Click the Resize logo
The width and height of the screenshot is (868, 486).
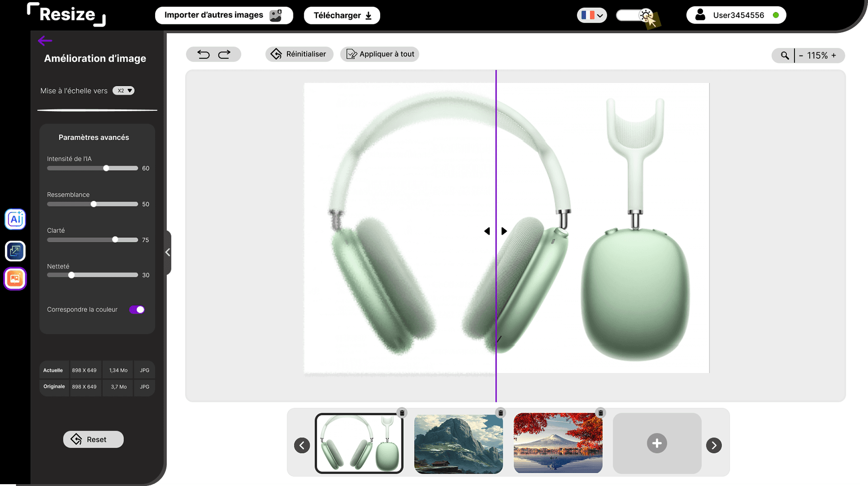[66, 14]
